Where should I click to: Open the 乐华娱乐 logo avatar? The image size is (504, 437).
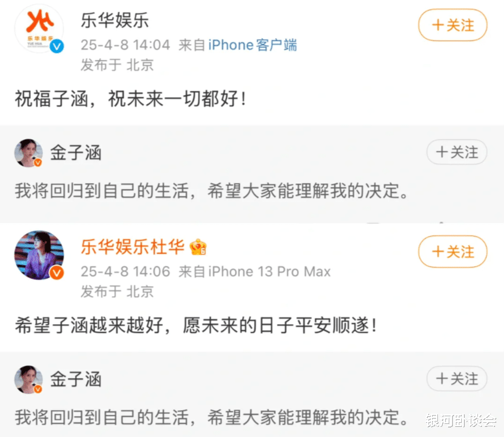39,29
